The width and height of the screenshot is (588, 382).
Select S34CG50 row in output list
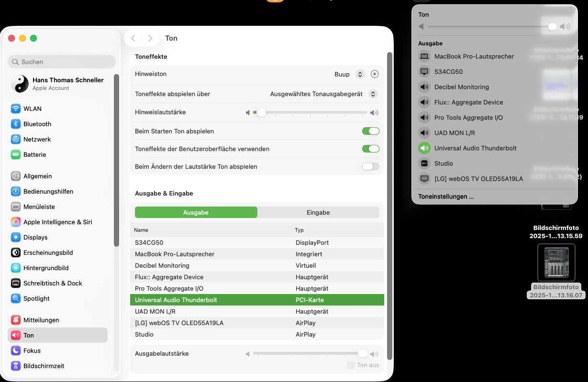tap(257, 242)
